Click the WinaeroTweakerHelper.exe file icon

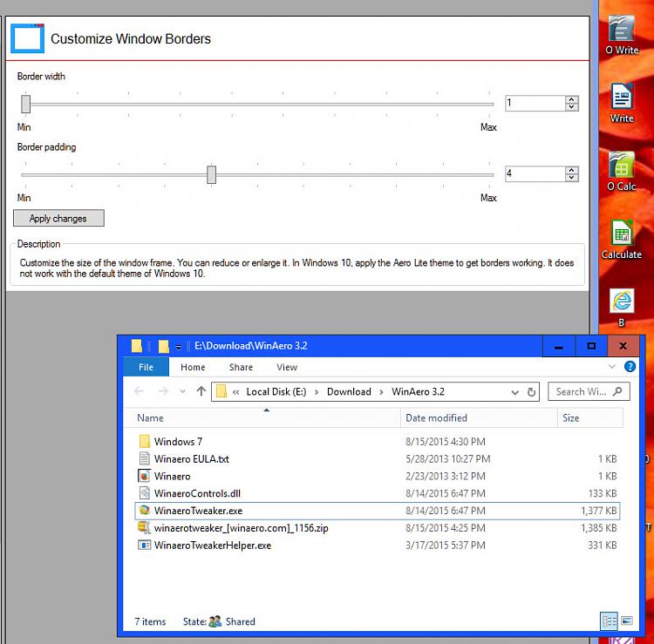144,545
